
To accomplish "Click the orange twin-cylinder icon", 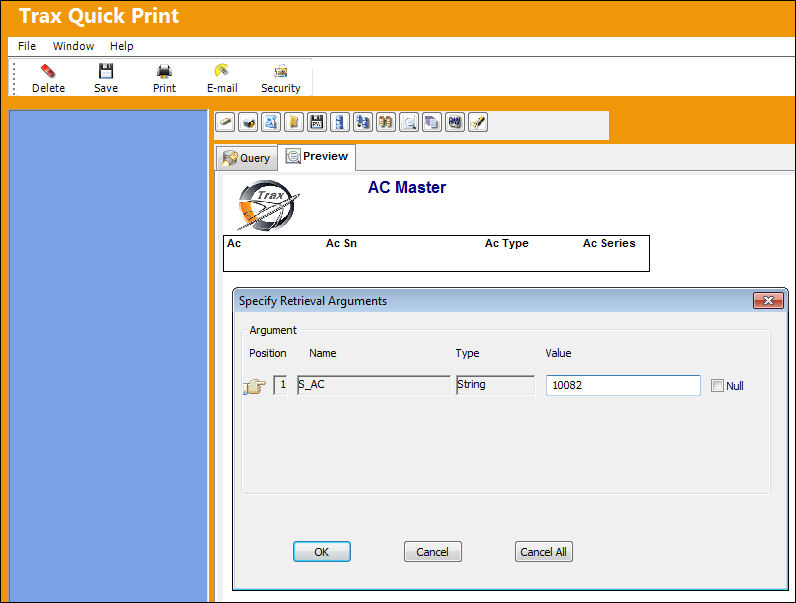I will pos(386,122).
